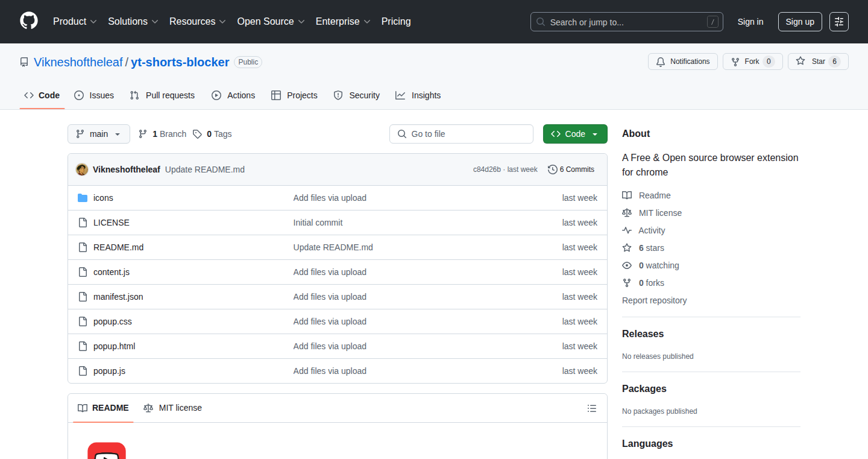Open the manifest.json file
This screenshot has height=459, width=868.
point(118,297)
